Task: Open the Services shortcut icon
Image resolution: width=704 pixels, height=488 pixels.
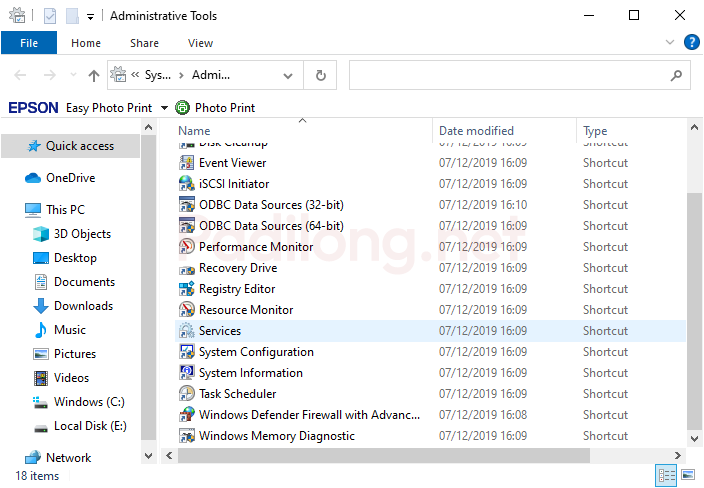Action: [x=186, y=331]
